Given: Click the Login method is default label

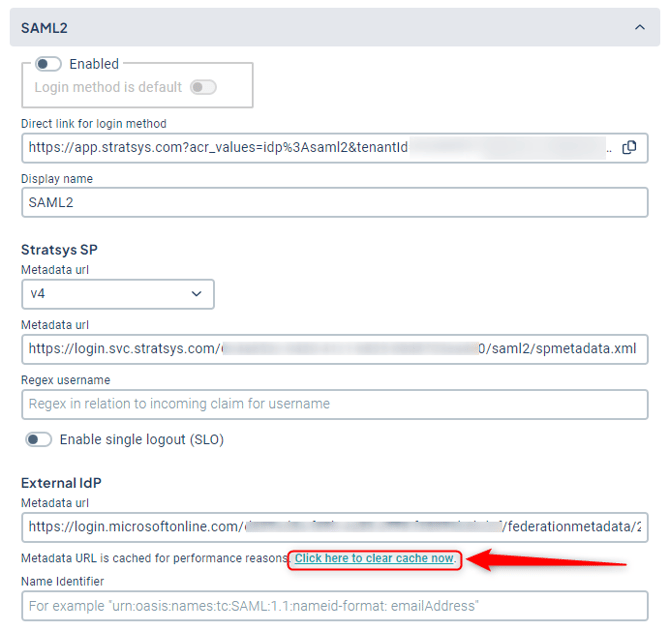Looking at the screenshot, I should 108,87.
